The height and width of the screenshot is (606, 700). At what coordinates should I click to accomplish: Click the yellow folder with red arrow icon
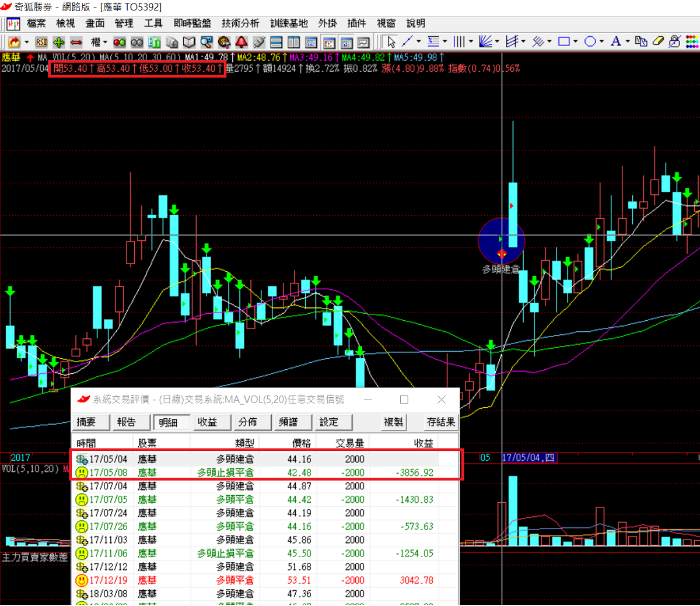point(14,42)
